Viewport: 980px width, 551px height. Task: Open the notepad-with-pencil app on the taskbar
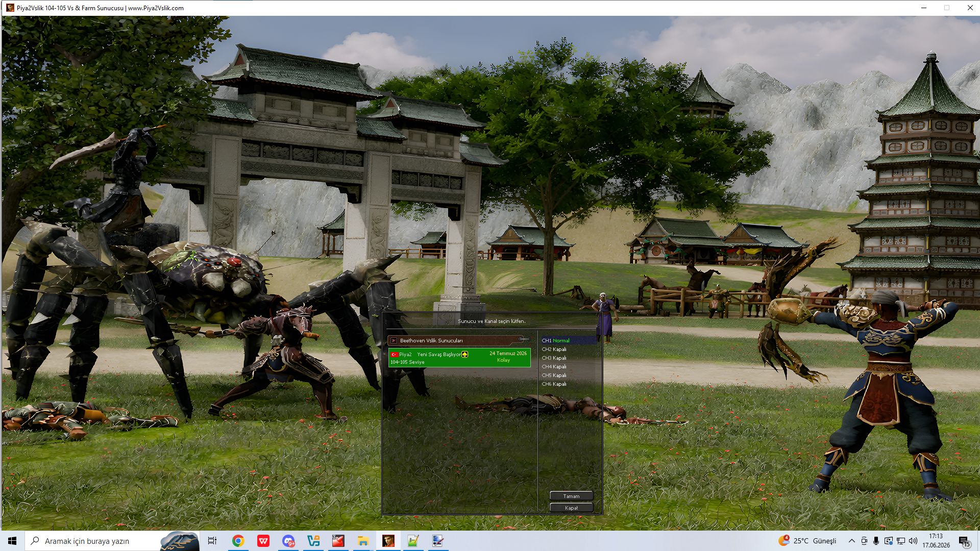point(413,541)
